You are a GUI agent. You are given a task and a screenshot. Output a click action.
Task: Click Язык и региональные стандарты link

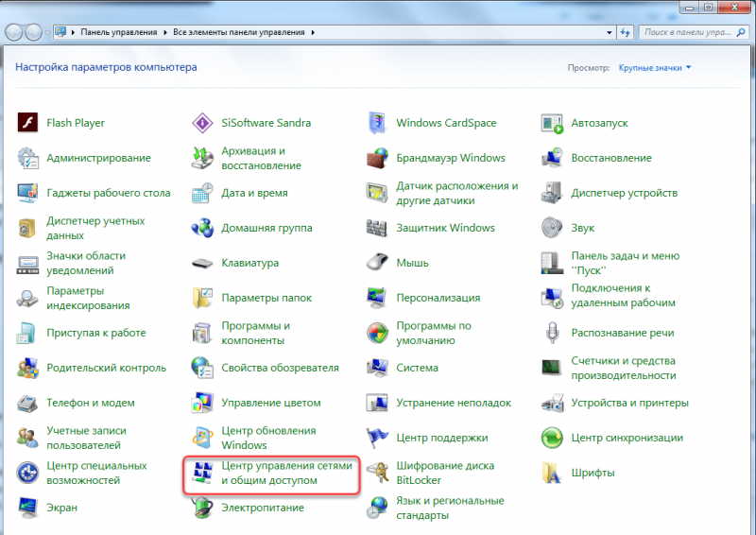pos(450,508)
